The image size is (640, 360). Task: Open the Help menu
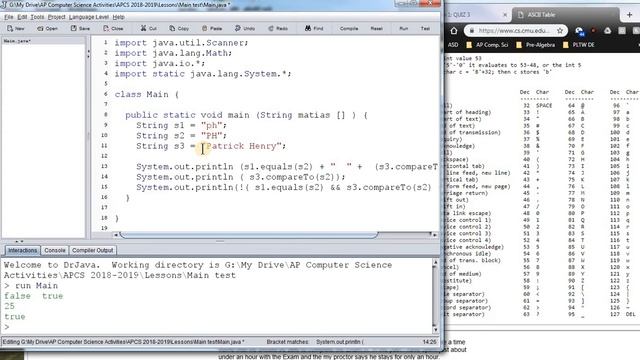[118, 17]
